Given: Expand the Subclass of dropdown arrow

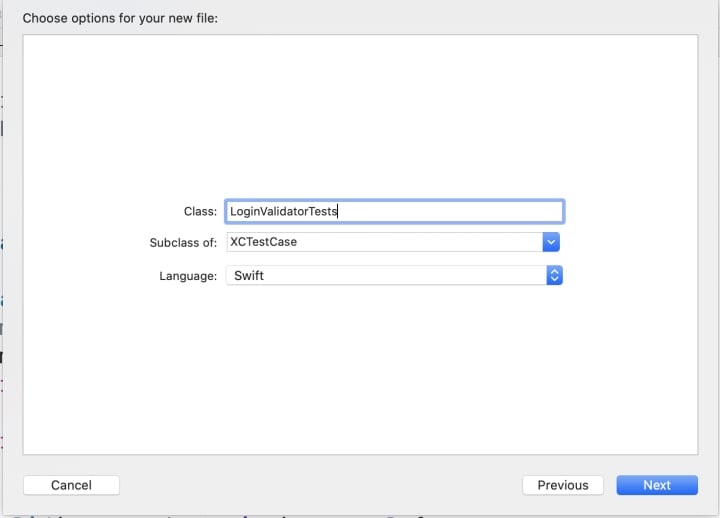Looking at the screenshot, I should coord(551,242).
